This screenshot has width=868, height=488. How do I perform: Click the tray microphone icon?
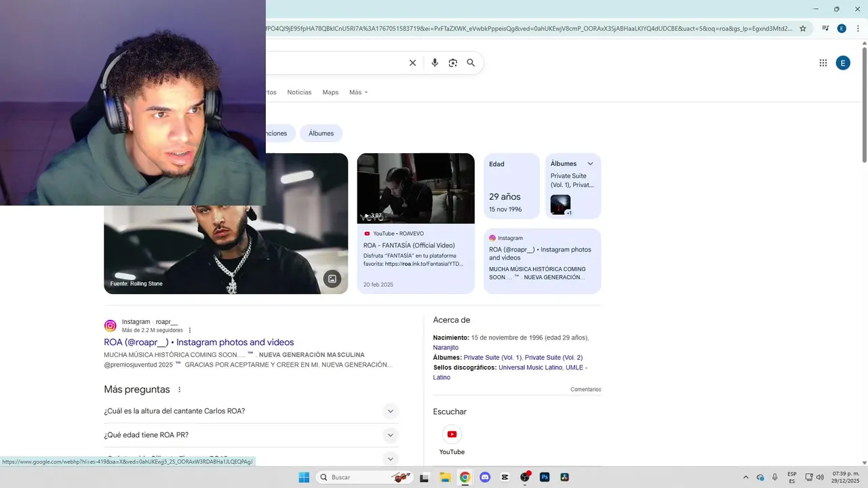pos(775,477)
